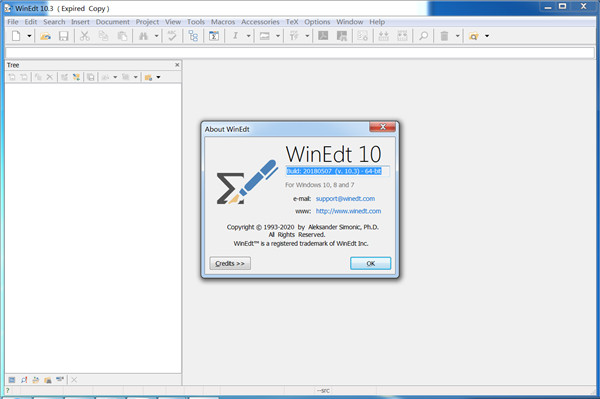Open the Accessories menu

260,22
